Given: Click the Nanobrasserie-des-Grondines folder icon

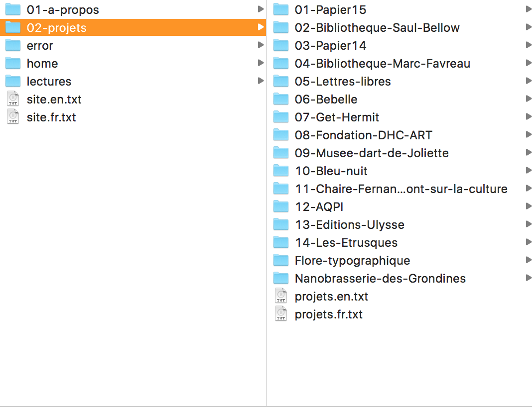Looking at the screenshot, I should tap(281, 279).
